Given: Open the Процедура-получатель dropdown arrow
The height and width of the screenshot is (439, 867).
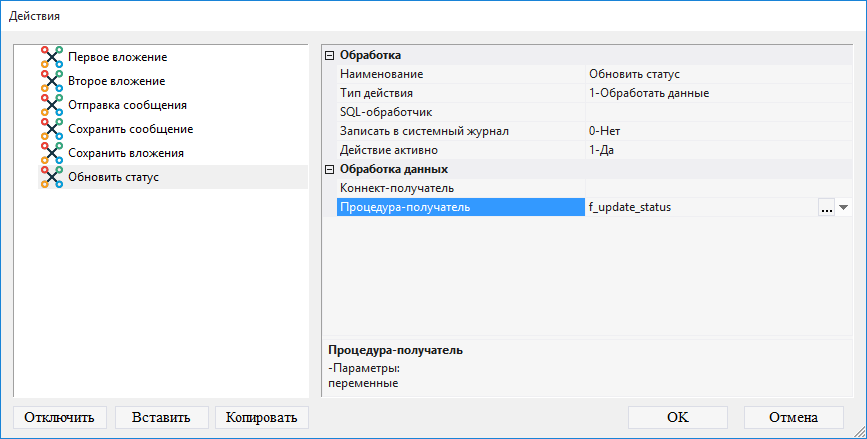Looking at the screenshot, I should 843,208.
